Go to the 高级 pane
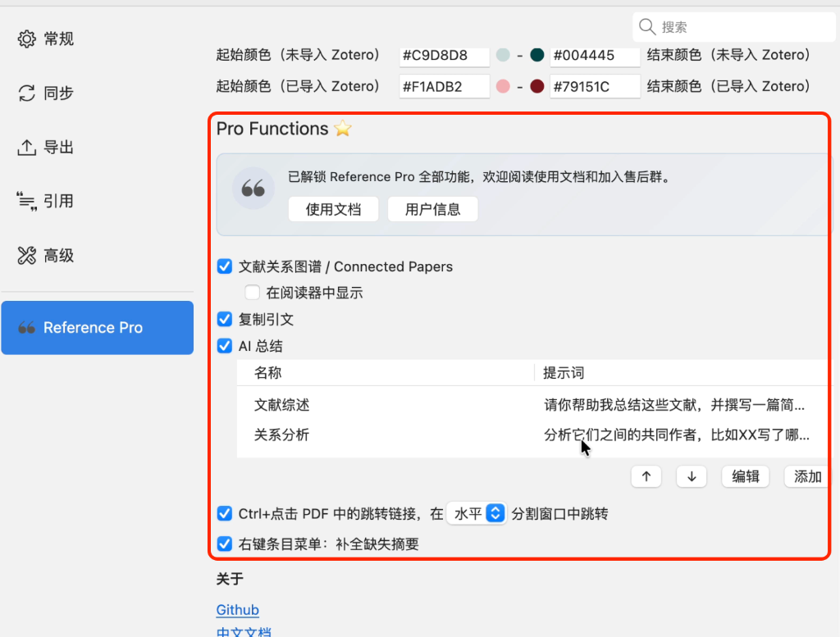The image size is (840, 637). click(x=98, y=255)
